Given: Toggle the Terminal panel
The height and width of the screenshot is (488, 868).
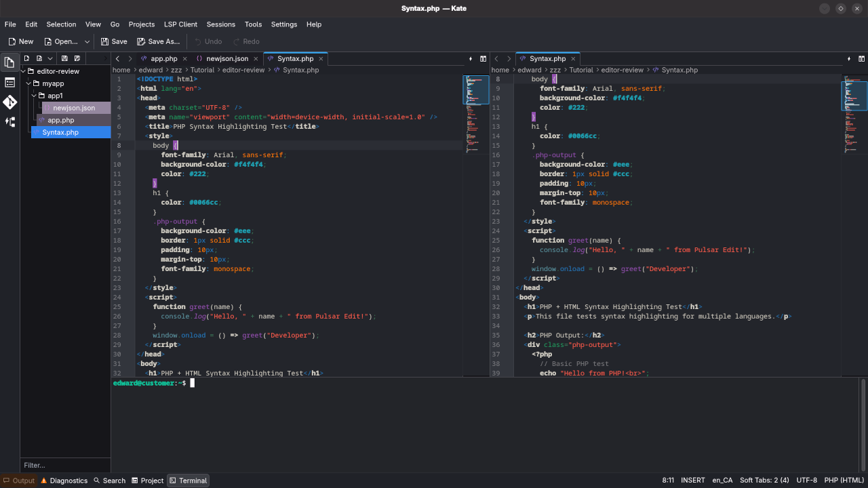Looking at the screenshot, I should [188, 481].
